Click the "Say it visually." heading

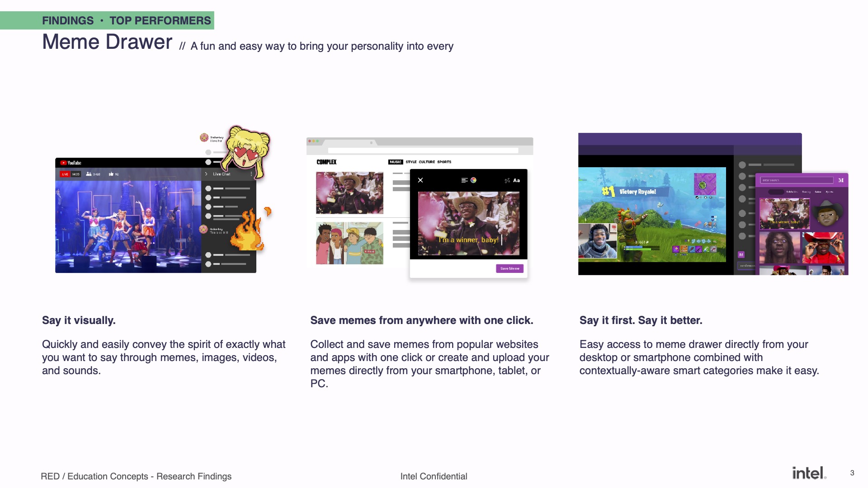79,320
